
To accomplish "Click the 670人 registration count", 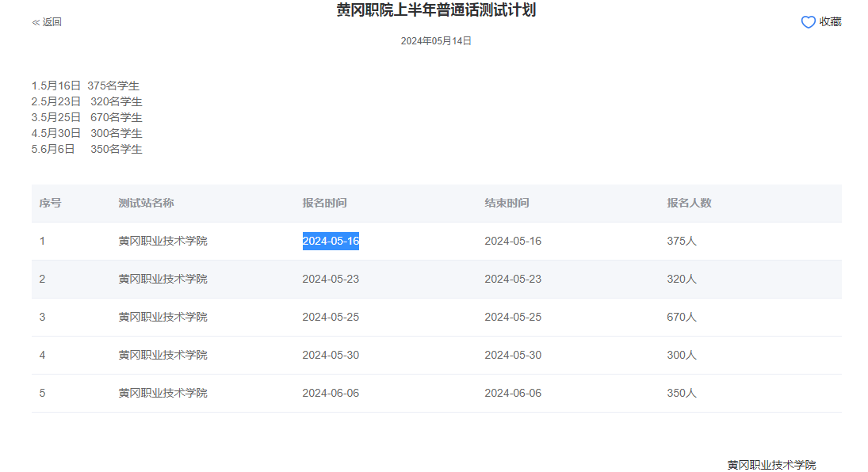I will point(682,317).
